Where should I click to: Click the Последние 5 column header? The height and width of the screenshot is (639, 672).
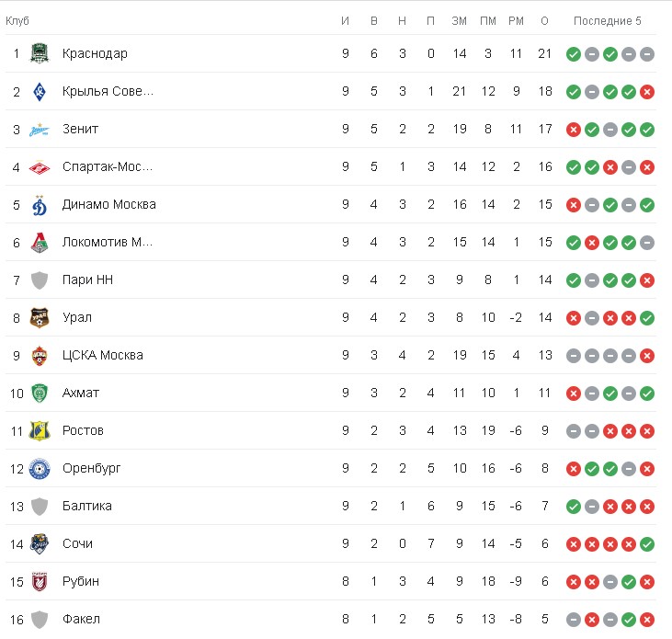tap(608, 21)
